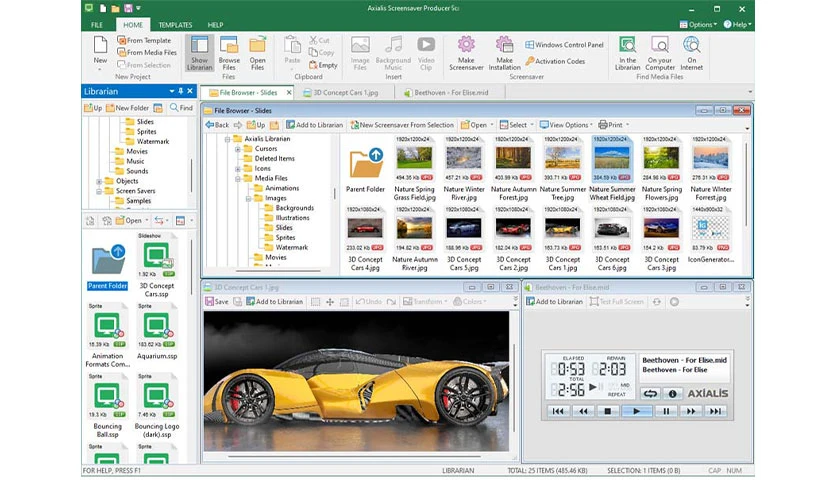Image resolution: width=836 pixels, height=484 pixels.
Task: Pin the Librarian panel
Action: pyautogui.click(x=181, y=91)
